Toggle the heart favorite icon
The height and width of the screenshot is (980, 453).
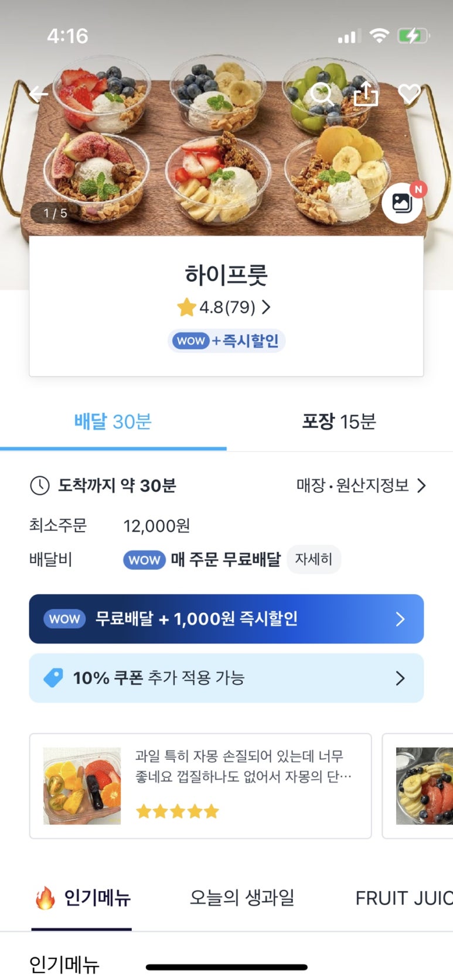(x=409, y=93)
